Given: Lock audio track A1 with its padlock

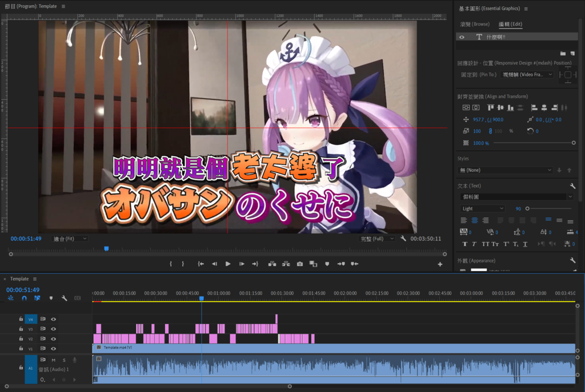Looking at the screenshot, I should click(x=21, y=367).
